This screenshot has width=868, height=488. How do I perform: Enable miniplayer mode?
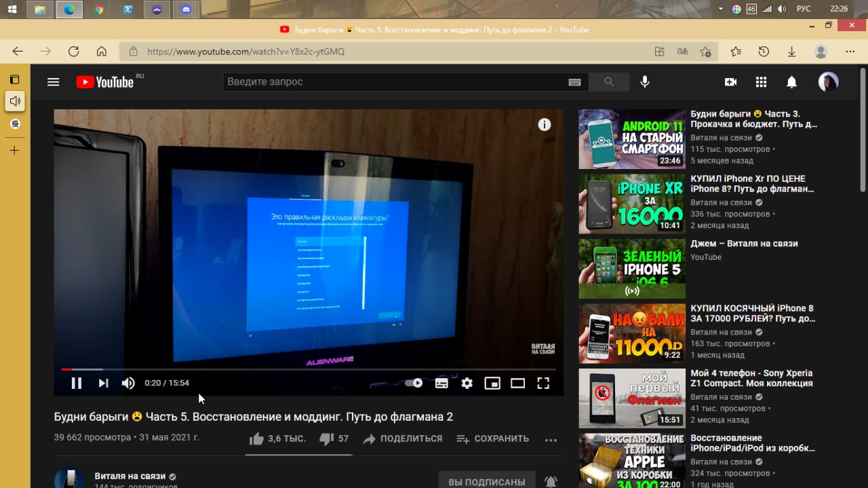(492, 383)
